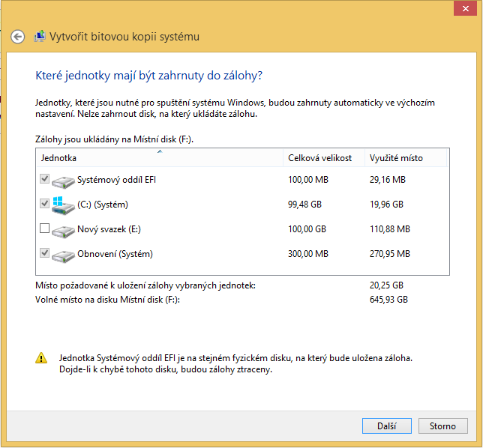Click the 270,95 MB used space cell
Screen dimensions: 483x448
pyautogui.click(x=390, y=254)
